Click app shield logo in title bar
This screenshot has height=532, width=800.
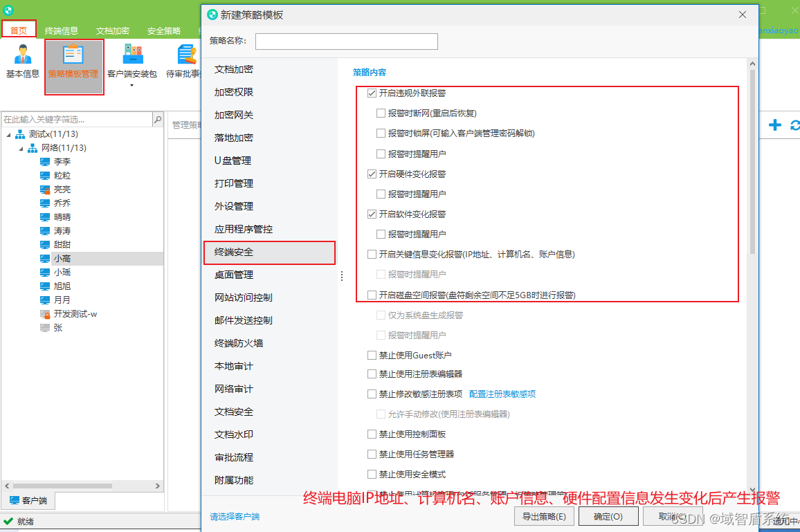pyautogui.click(x=8, y=9)
